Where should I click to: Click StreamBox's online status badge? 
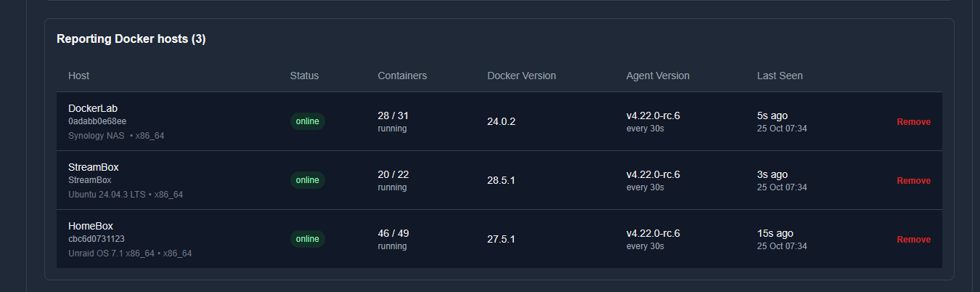pyautogui.click(x=307, y=180)
